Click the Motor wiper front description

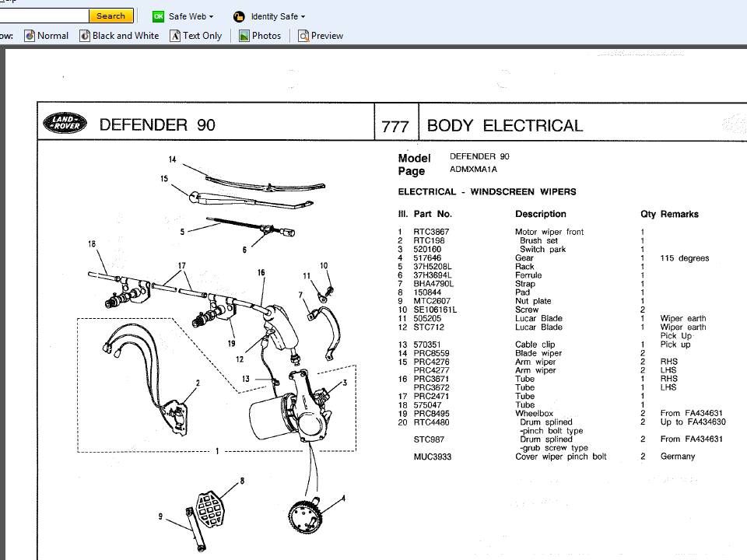click(x=549, y=232)
